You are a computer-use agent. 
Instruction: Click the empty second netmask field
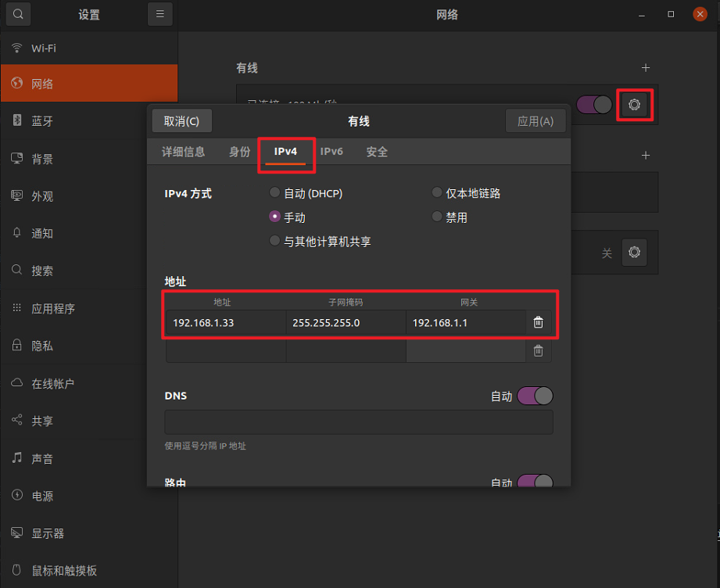click(346, 351)
